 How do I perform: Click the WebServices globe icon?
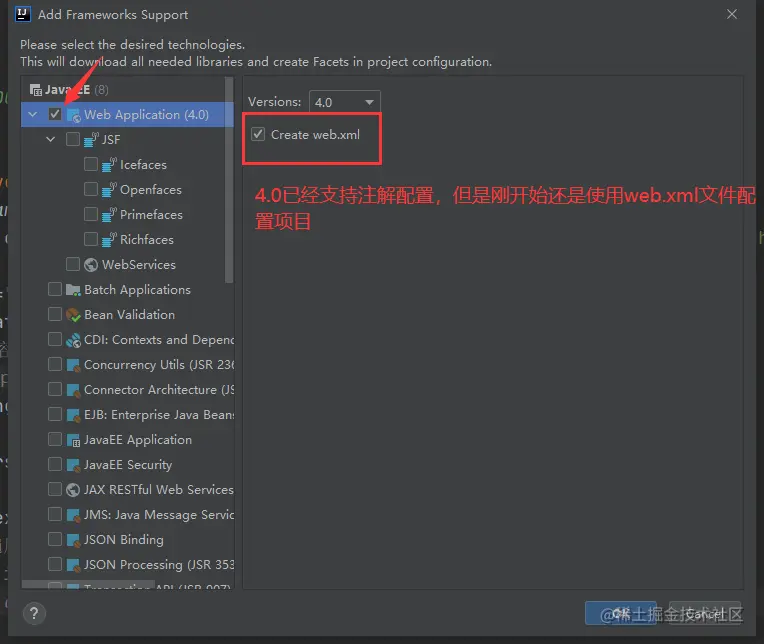[91, 265]
